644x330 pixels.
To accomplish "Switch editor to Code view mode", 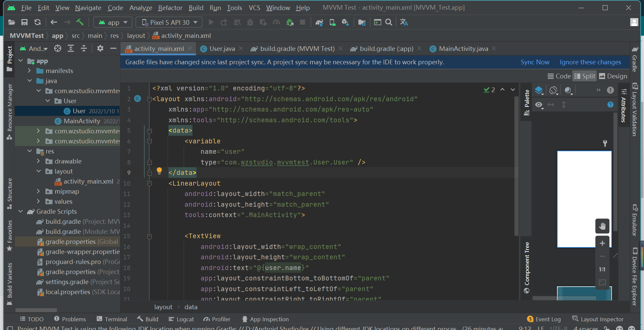I will [559, 76].
